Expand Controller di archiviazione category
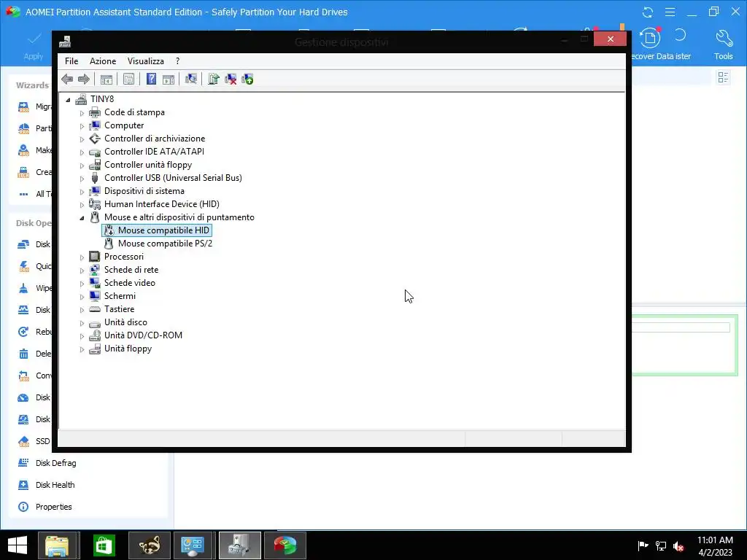Viewport: 747px width, 560px height. coord(82,139)
